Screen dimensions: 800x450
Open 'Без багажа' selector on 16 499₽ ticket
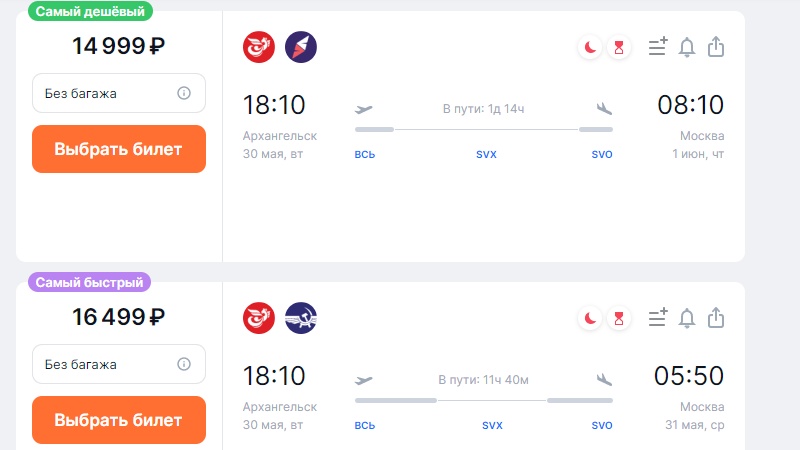[x=119, y=364]
